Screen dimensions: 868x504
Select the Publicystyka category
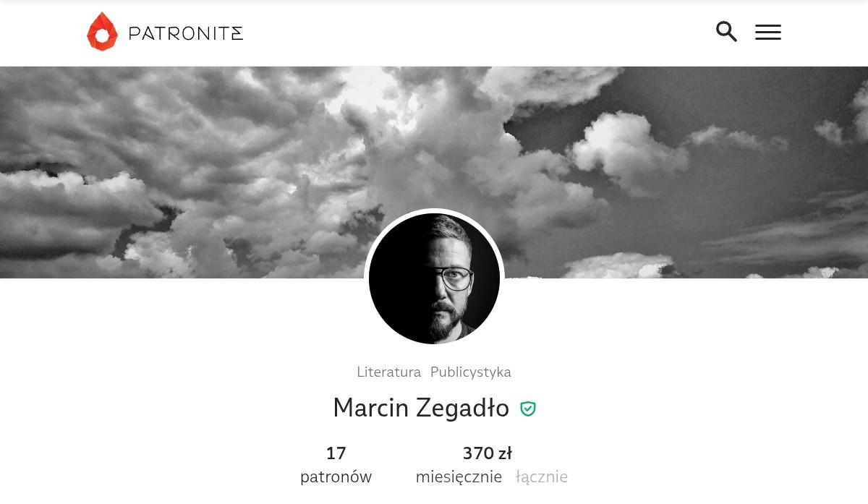(x=470, y=372)
